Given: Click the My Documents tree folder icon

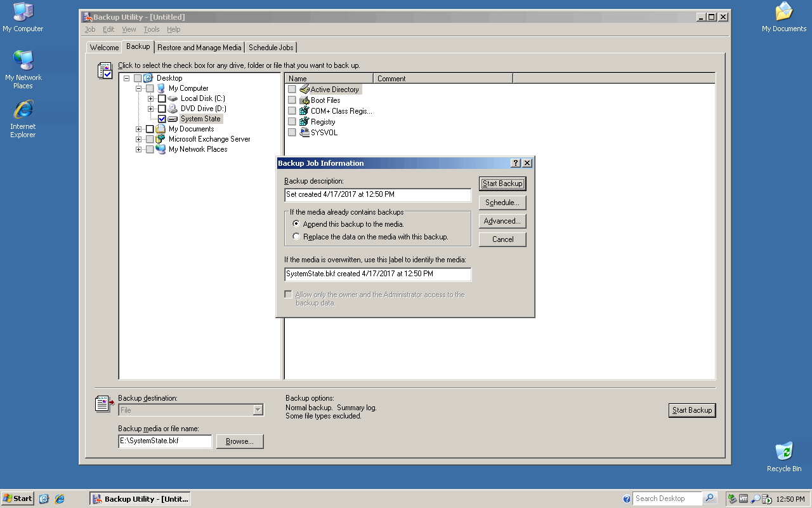Looking at the screenshot, I should click(x=160, y=129).
